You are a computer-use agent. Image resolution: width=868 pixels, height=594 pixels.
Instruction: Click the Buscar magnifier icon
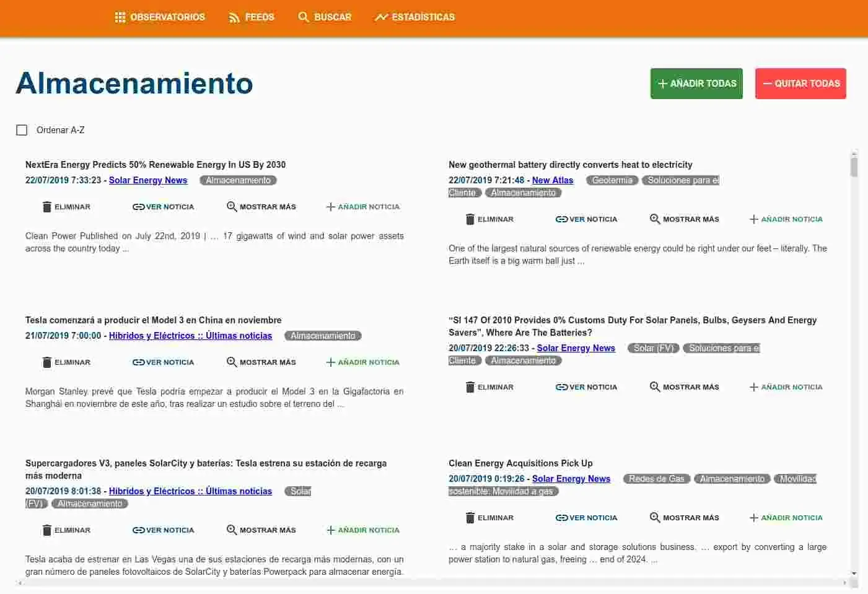click(304, 17)
